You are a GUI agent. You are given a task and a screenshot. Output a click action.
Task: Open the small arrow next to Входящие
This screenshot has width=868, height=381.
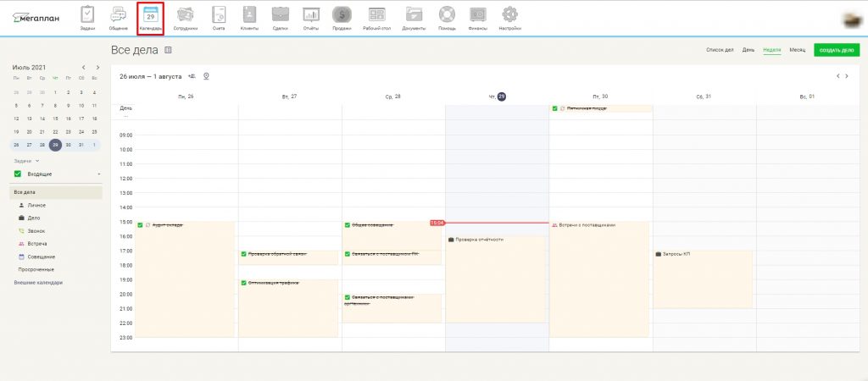[98, 174]
